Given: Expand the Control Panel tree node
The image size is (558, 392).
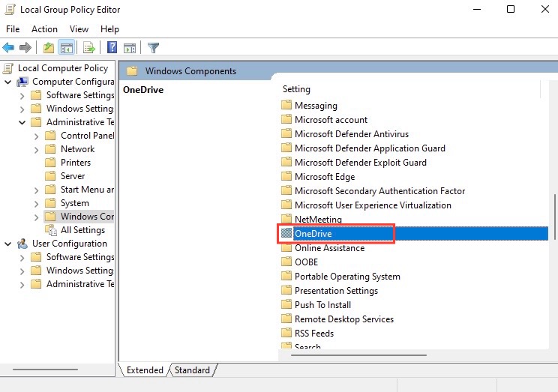Looking at the screenshot, I should pyautogui.click(x=36, y=136).
